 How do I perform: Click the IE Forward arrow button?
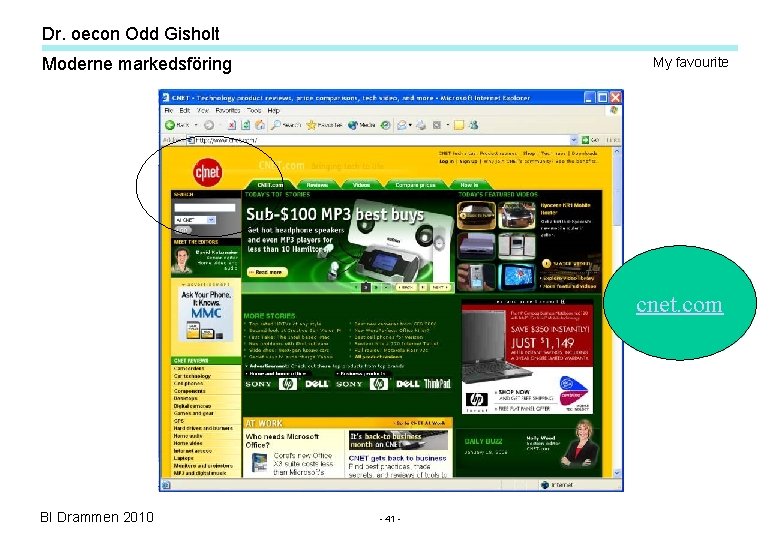point(209,125)
